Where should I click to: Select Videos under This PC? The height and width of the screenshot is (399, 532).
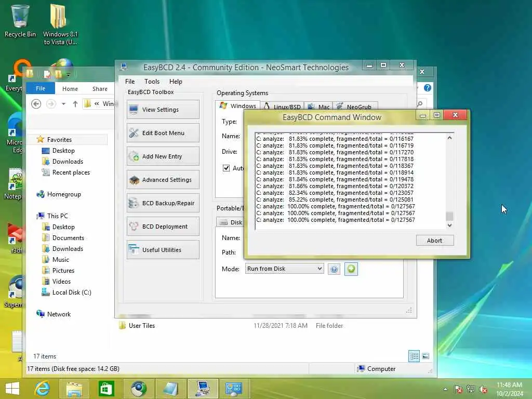(x=61, y=282)
